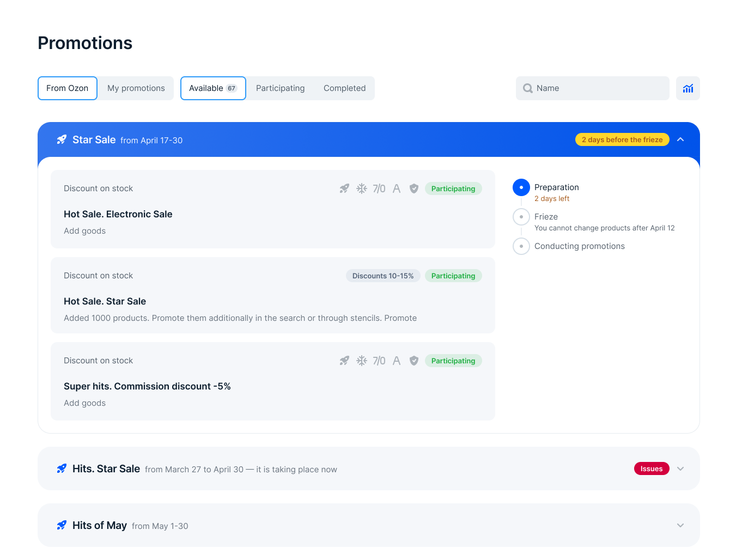Open the Participating tab
Viewport: 736px width, 560px height.
click(x=281, y=88)
